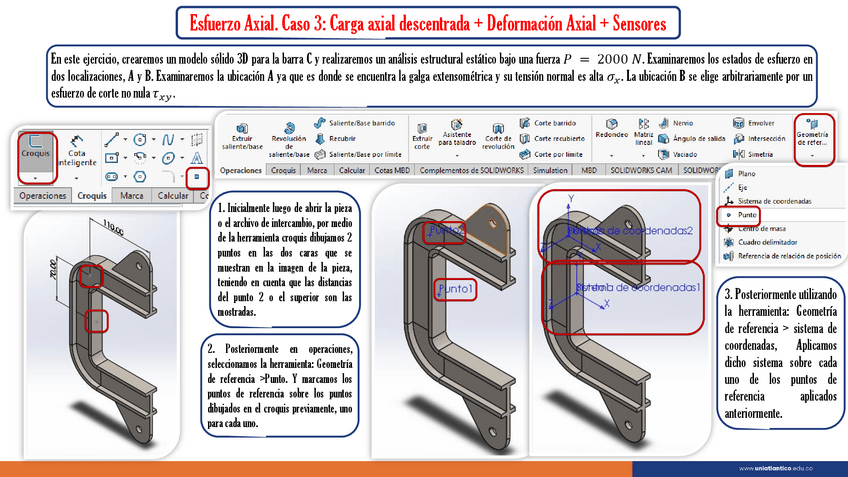Choose Eje from reference geometry menu
Image resolution: width=848 pixels, height=477 pixels.
tap(736, 187)
